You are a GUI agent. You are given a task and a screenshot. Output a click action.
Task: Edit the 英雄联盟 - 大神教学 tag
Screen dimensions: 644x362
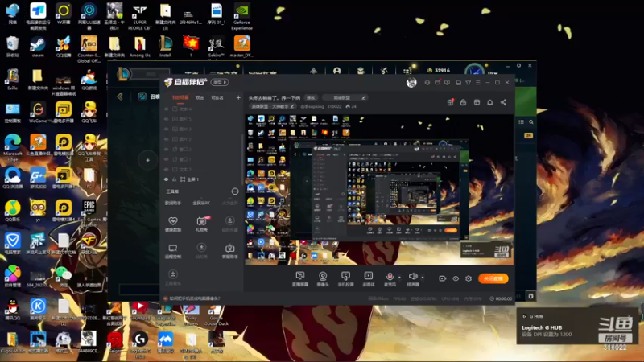(272, 106)
